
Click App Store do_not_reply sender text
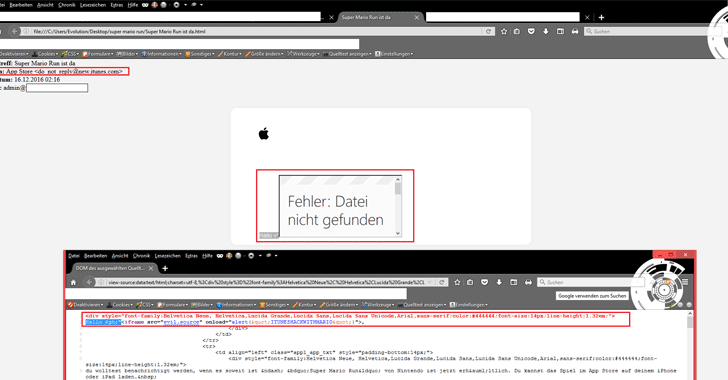(x=64, y=71)
